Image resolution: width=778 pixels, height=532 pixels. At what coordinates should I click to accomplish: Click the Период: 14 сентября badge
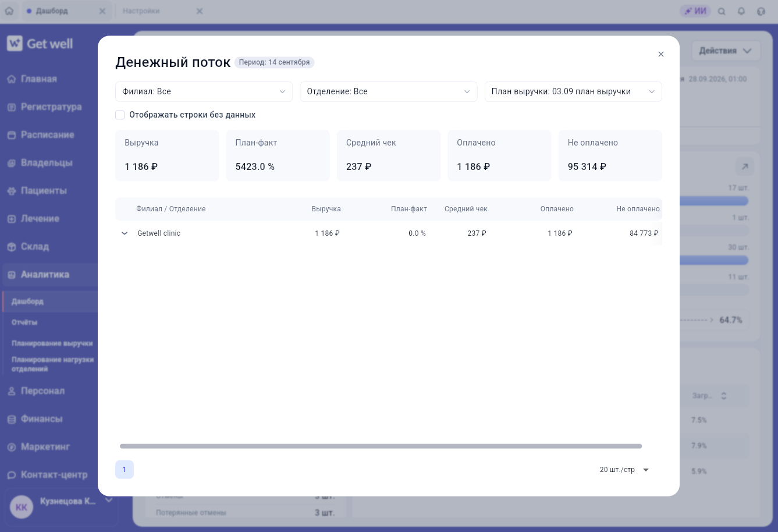coord(275,62)
